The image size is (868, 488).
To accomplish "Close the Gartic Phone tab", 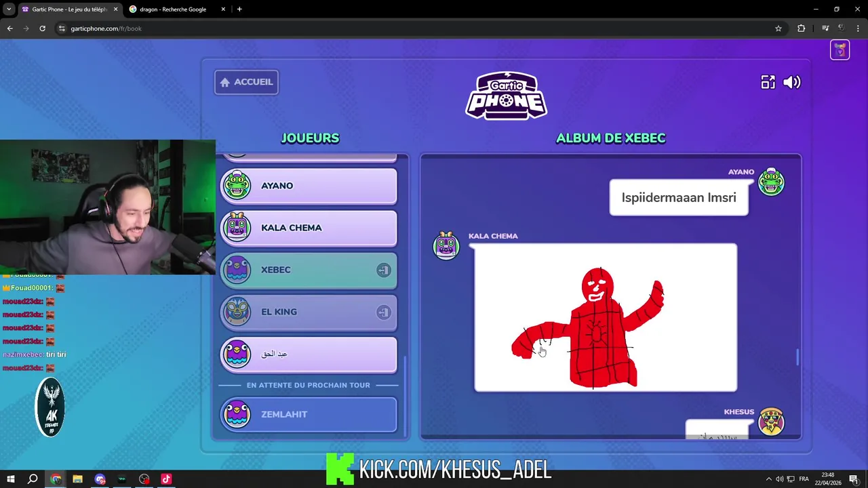I will tap(115, 9).
